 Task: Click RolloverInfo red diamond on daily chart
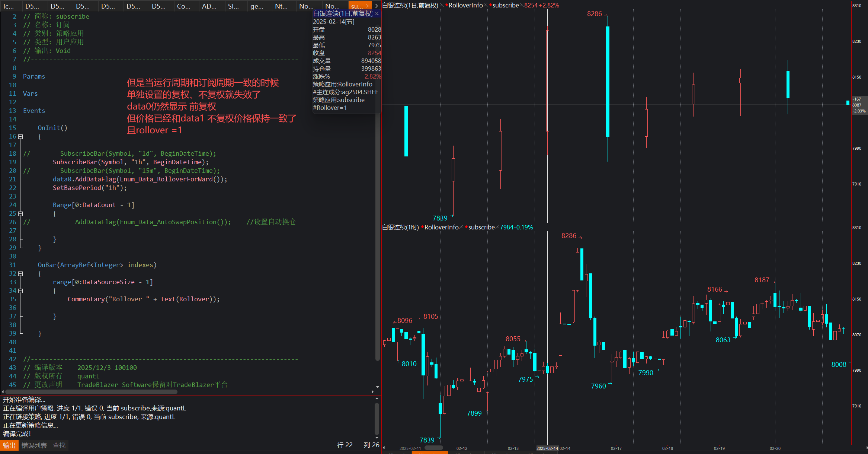click(x=446, y=5)
